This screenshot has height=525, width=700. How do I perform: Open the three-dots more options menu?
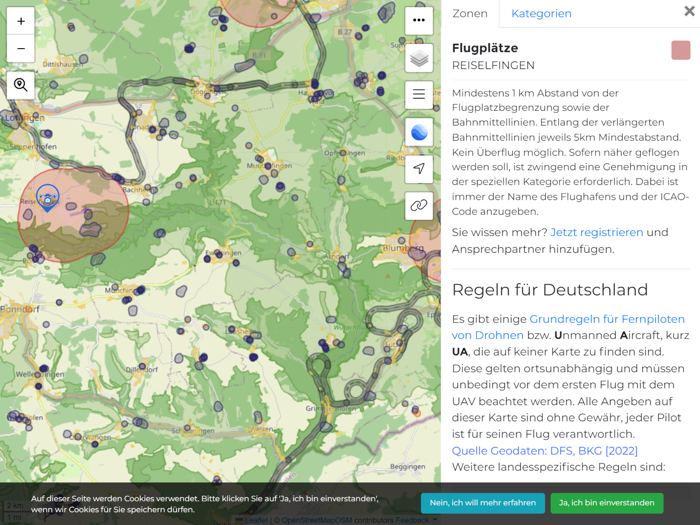[x=419, y=21]
